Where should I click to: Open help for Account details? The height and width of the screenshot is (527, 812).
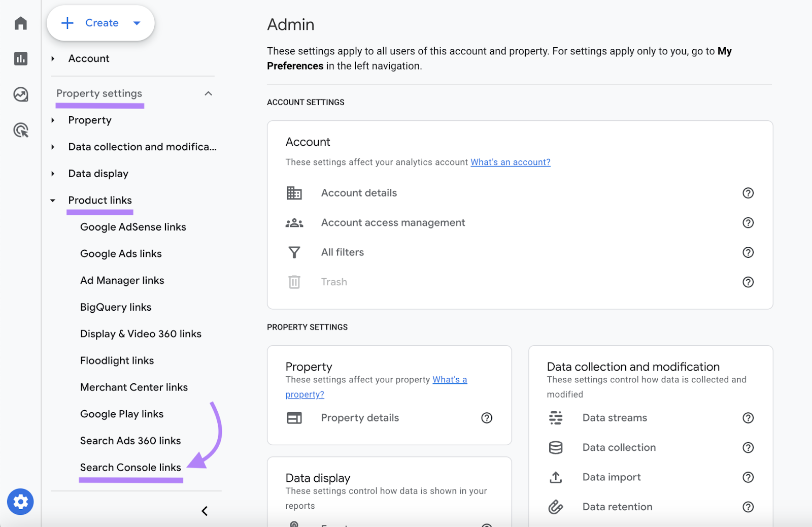click(748, 193)
